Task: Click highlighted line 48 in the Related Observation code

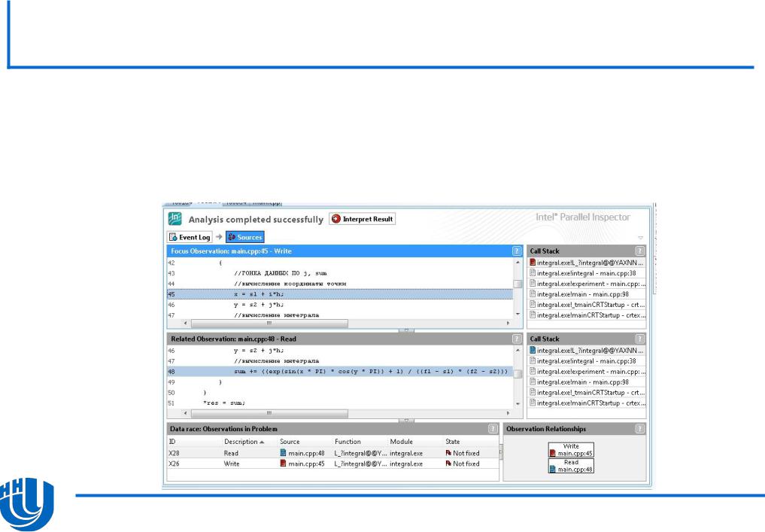Action: point(340,372)
